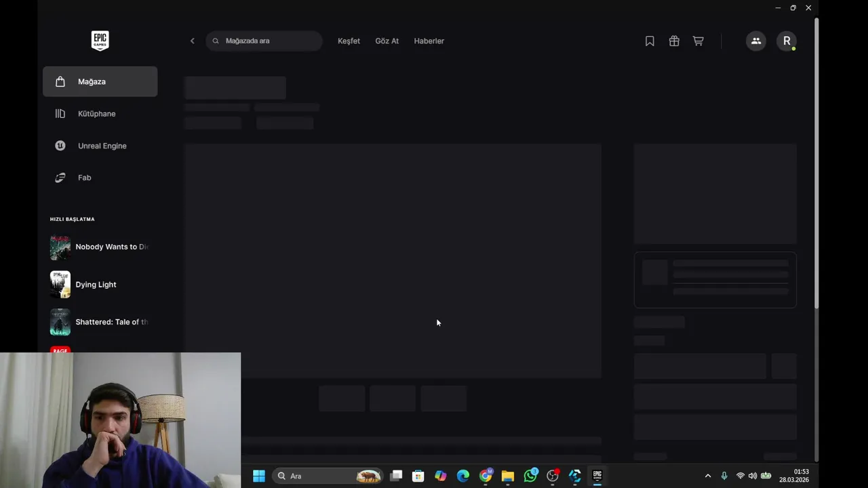Open the wishlist bookmark icon
The image size is (868, 488).
point(650,41)
